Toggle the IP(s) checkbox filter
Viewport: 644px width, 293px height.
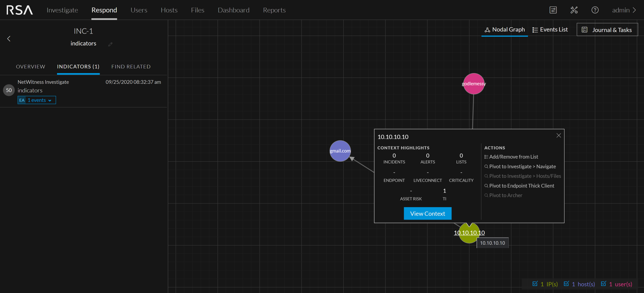coord(535,284)
